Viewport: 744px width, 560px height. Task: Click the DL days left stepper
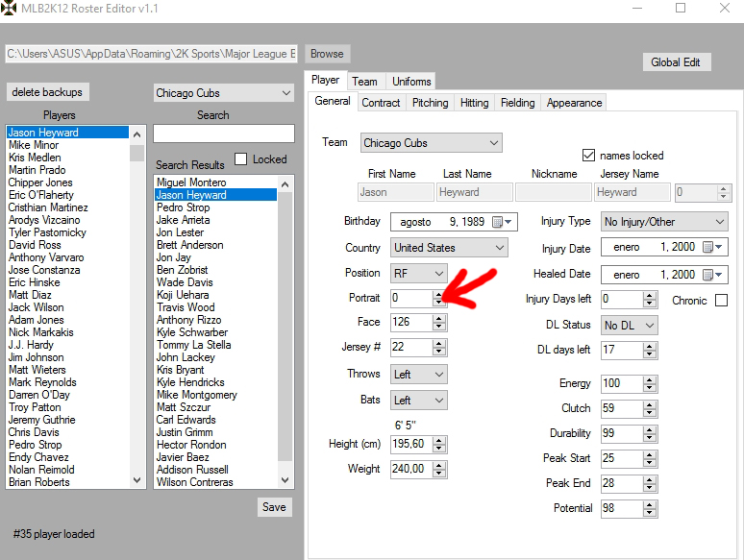[650, 351]
